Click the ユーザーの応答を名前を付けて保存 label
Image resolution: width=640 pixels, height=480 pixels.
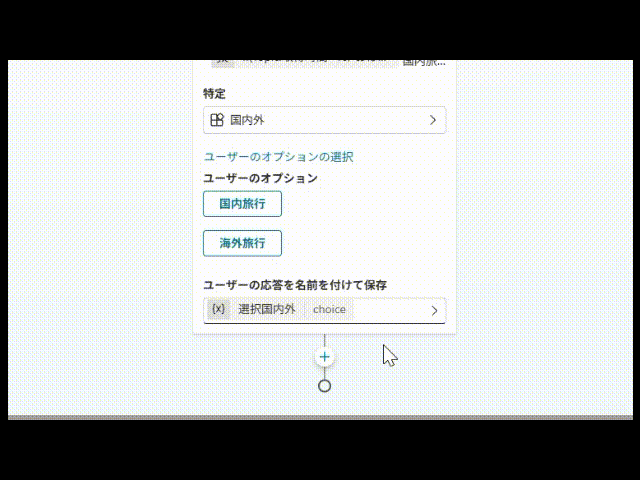click(x=295, y=285)
